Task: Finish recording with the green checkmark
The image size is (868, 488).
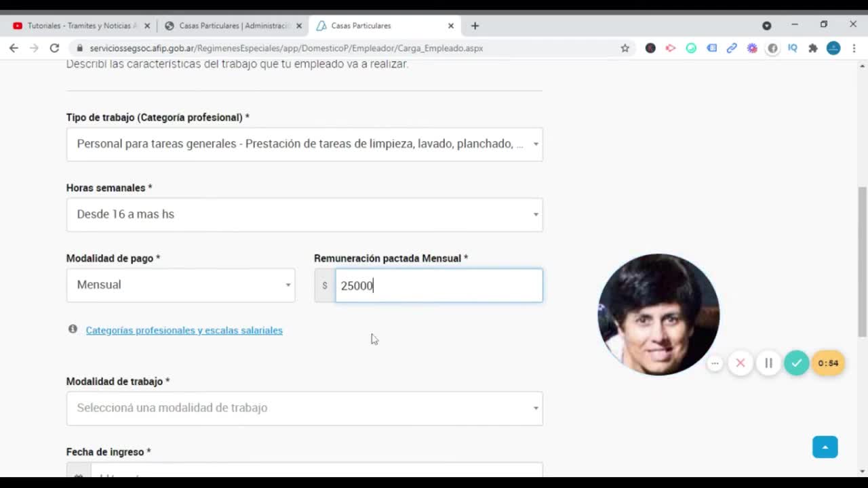Action: (796, 363)
